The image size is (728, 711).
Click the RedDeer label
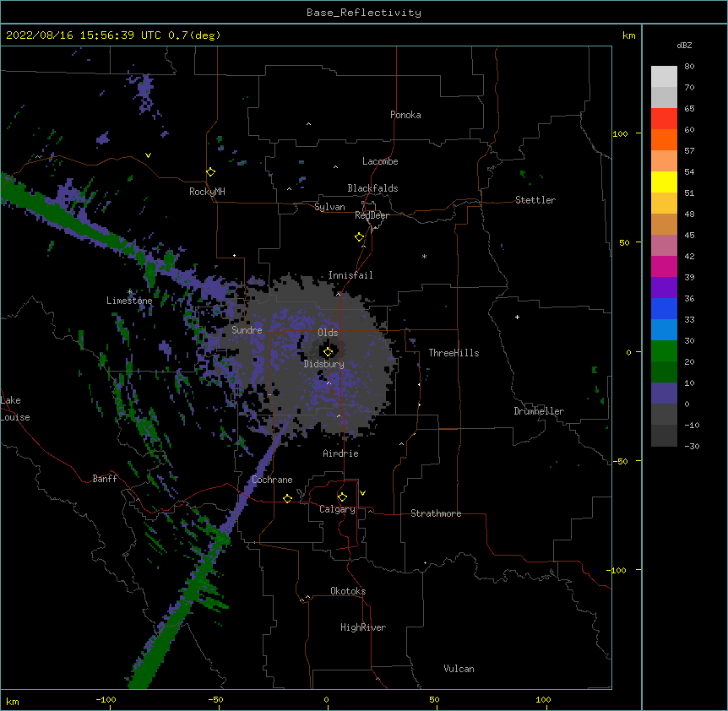point(372,215)
